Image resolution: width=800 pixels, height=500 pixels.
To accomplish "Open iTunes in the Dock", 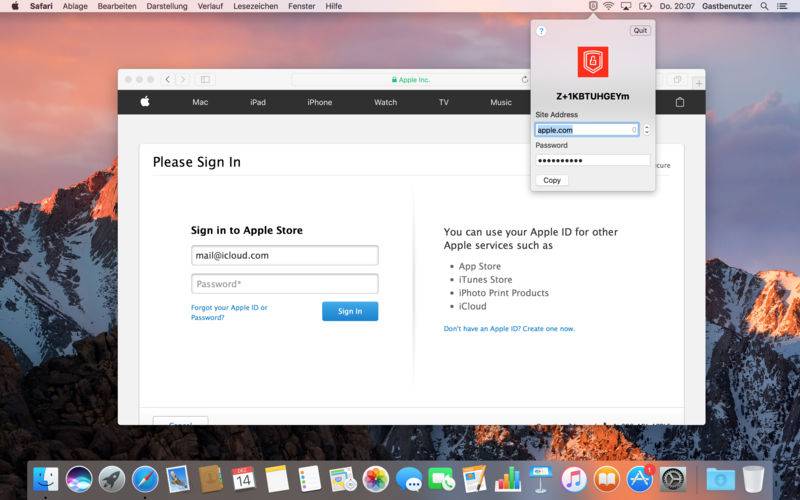I will click(x=574, y=479).
